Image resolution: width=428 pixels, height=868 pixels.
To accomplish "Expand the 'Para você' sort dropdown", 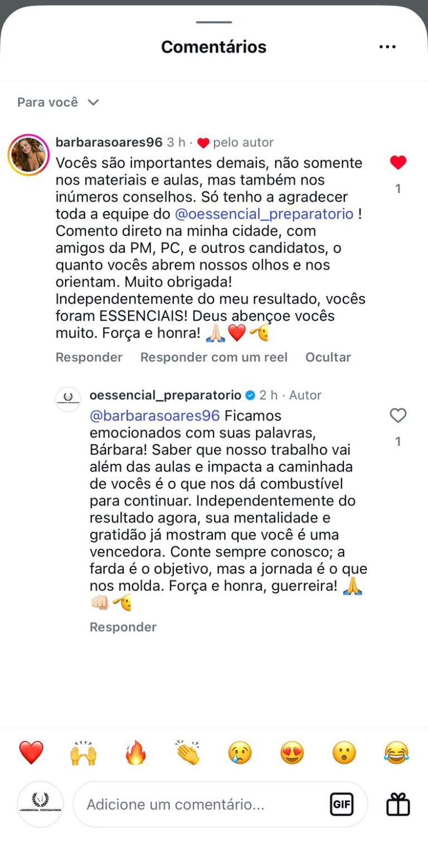I will pyautogui.click(x=58, y=102).
